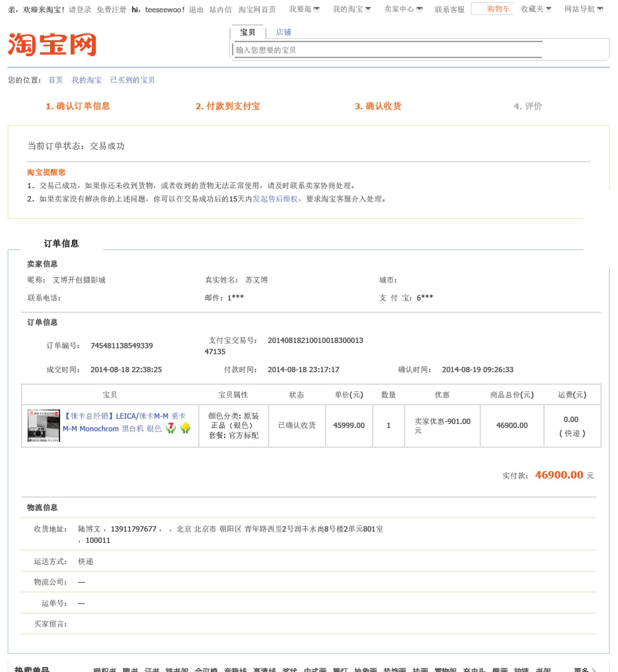Viewport: 618px width, 672px height.
Task: Switch to the 店铺 search tab
Action: 283,33
